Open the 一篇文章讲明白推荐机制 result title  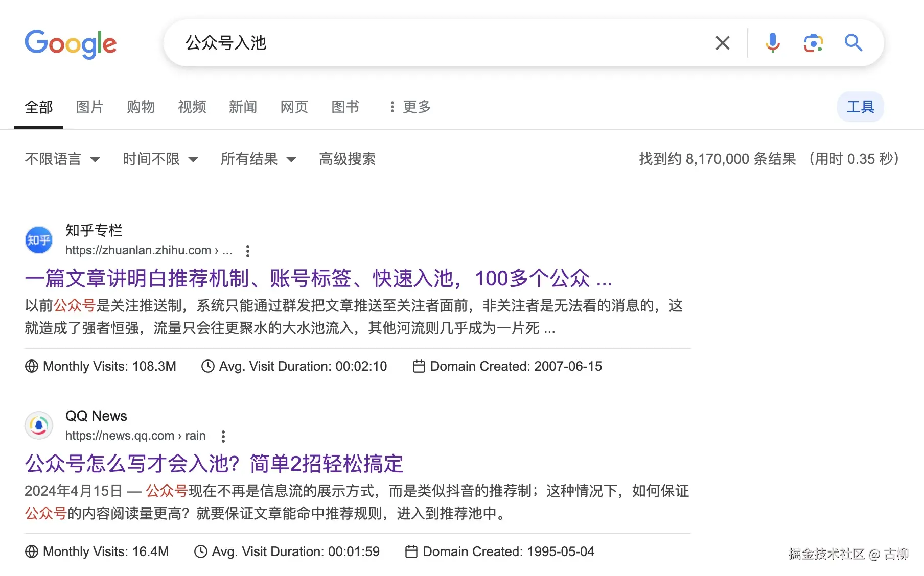(x=318, y=278)
